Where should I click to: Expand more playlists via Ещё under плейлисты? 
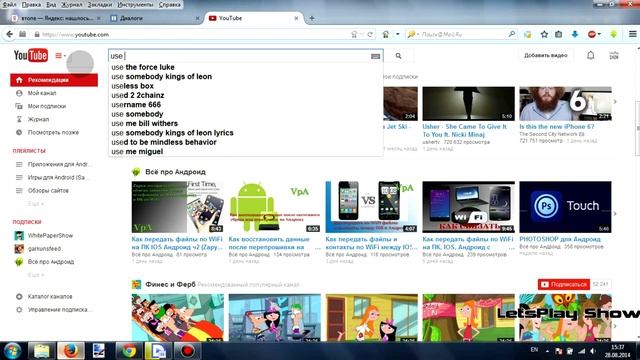(36, 203)
